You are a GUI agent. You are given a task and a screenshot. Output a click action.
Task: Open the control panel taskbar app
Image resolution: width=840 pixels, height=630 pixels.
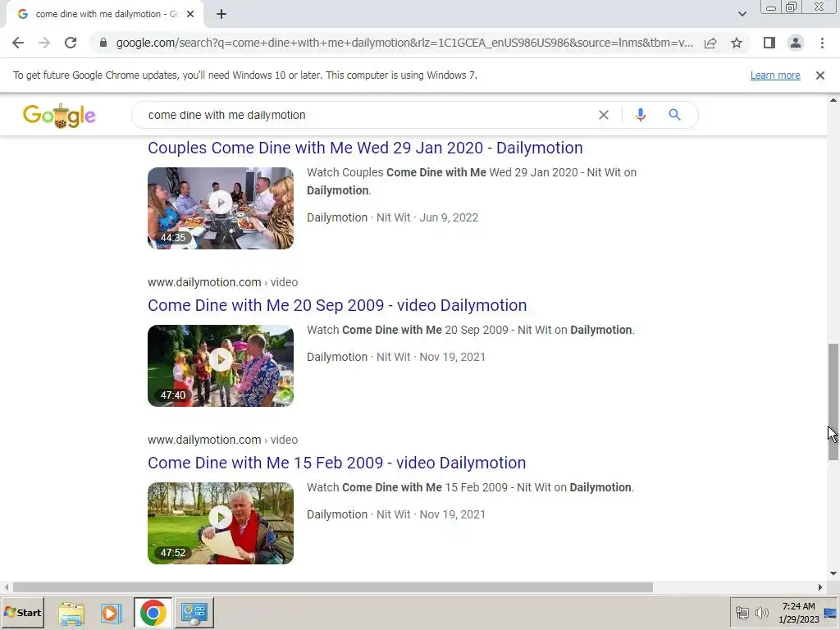pos(194,613)
